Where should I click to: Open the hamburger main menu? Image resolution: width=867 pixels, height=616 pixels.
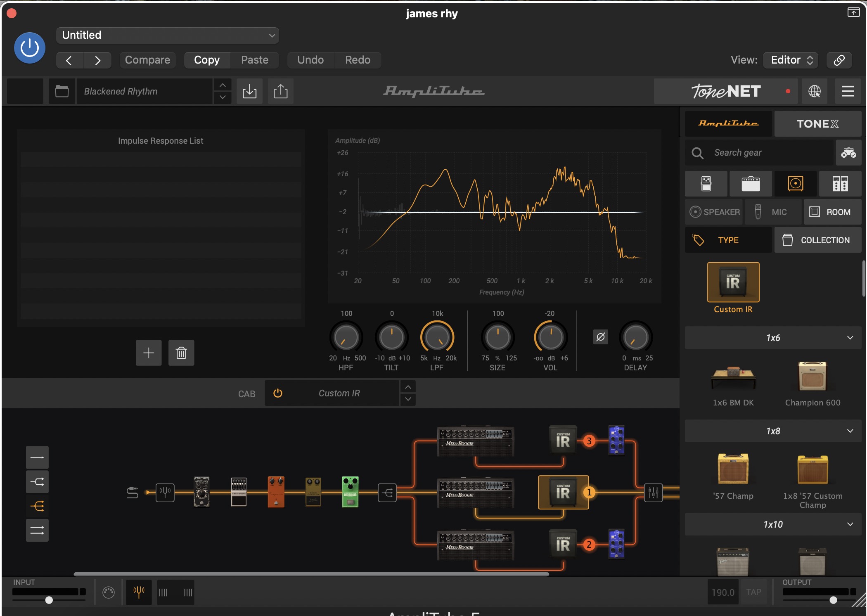(x=848, y=91)
